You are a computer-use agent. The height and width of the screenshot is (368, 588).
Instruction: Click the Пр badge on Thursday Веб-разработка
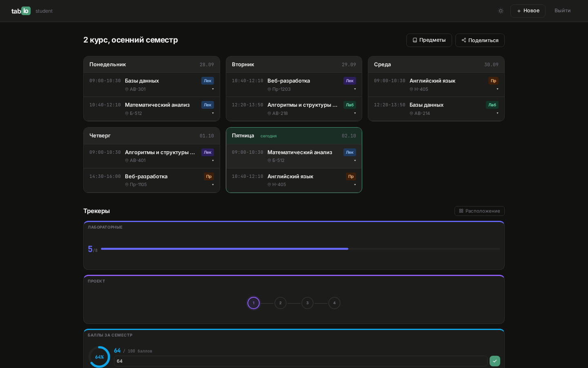[209, 177]
